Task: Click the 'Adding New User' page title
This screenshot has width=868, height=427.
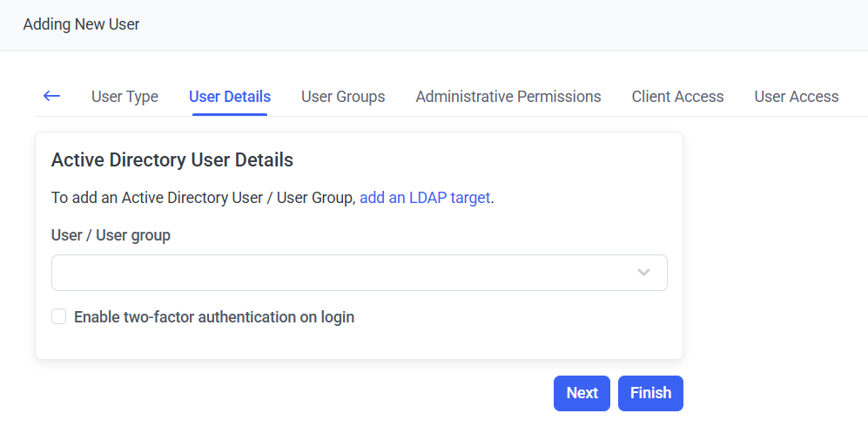Action: [x=81, y=24]
